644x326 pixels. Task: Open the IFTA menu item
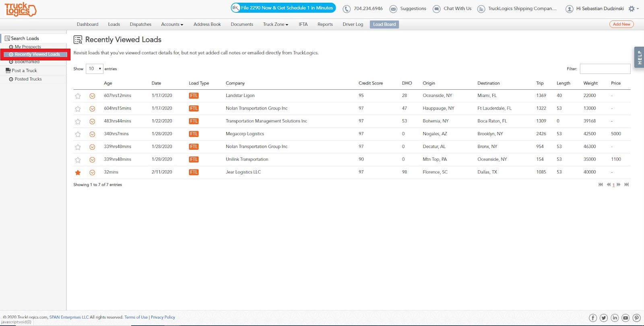point(303,25)
